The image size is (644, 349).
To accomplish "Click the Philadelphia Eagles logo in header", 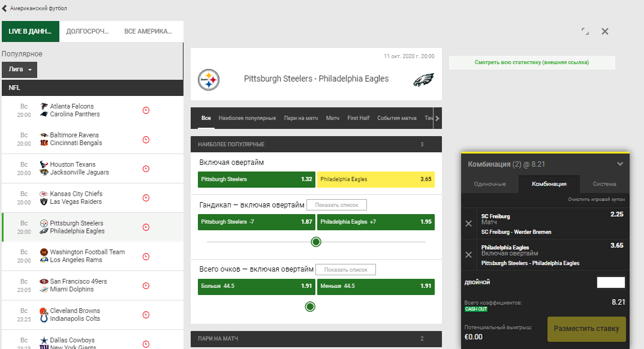I will (423, 79).
